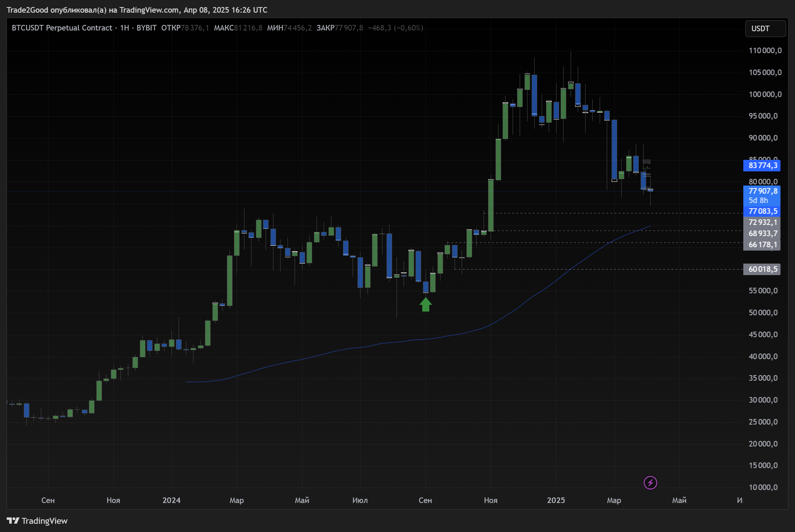Open the USDT currency selector
The height and width of the screenshot is (532, 795).
pos(765,29)
